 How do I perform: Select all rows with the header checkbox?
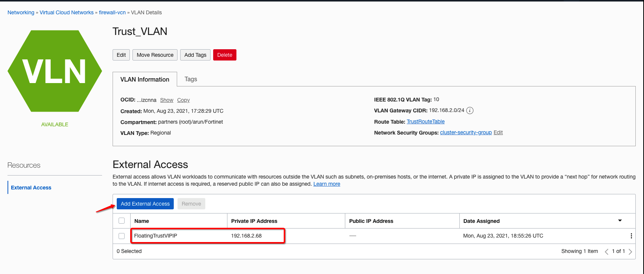pyautogui.click(x=122, y=221)
